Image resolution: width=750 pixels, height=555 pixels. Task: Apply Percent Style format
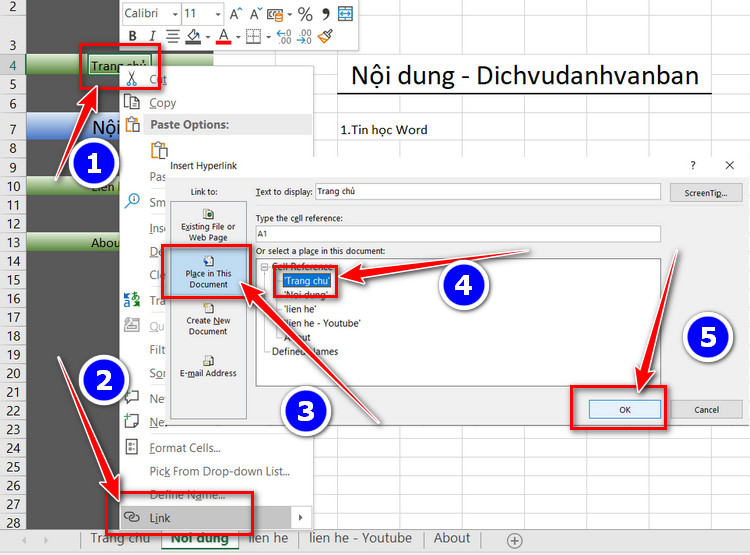click(x=305, y=14)
